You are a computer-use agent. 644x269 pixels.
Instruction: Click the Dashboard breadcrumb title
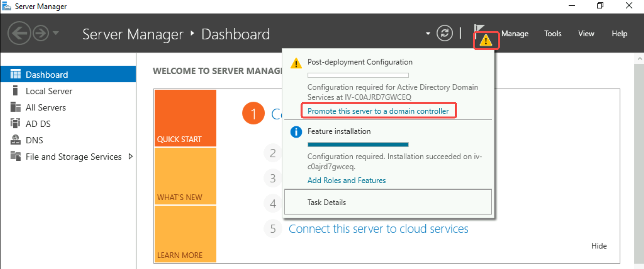click(235, 34)
